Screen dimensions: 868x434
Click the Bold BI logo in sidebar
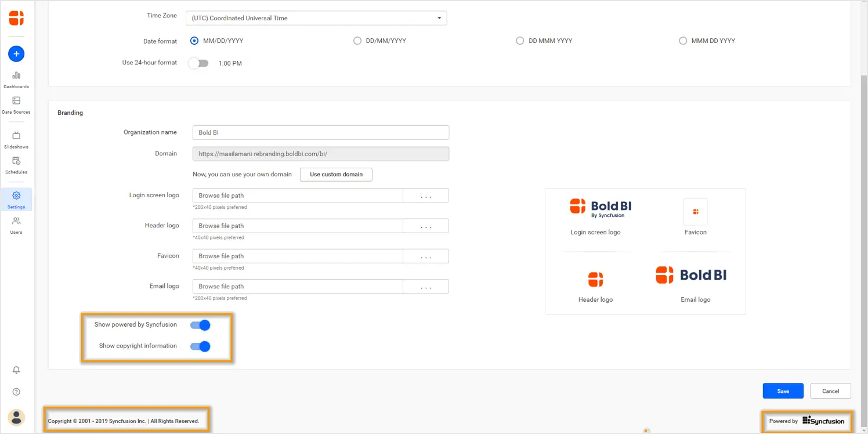[x=16, y=18]
